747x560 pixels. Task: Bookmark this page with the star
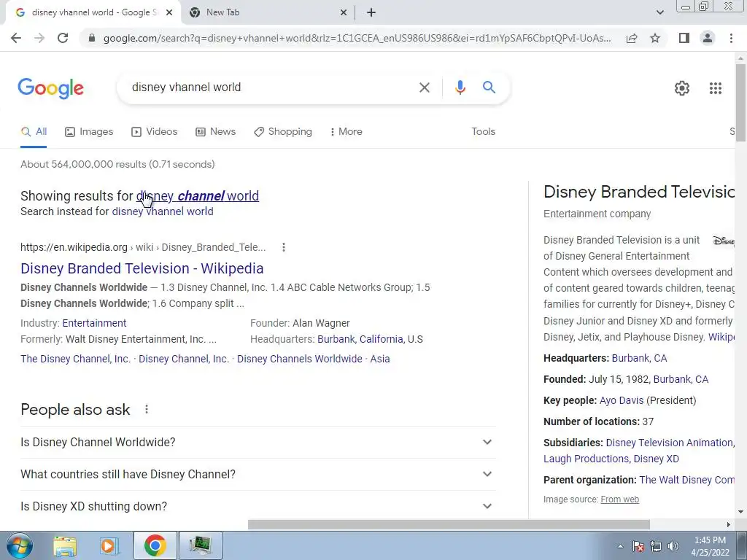point(655,38)
